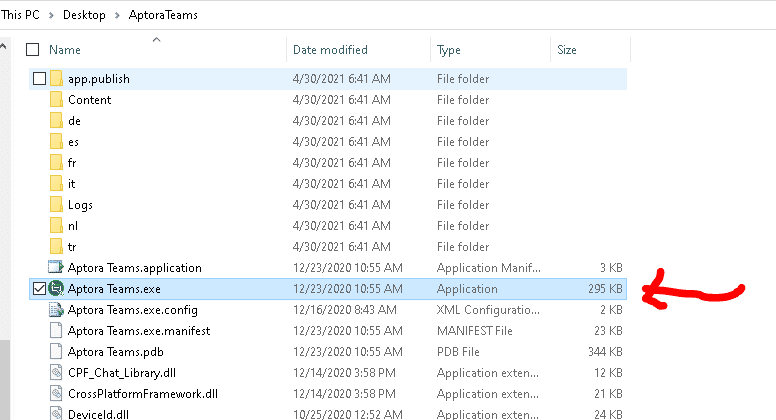Click the 295 KB size cell

click(605, 288)
